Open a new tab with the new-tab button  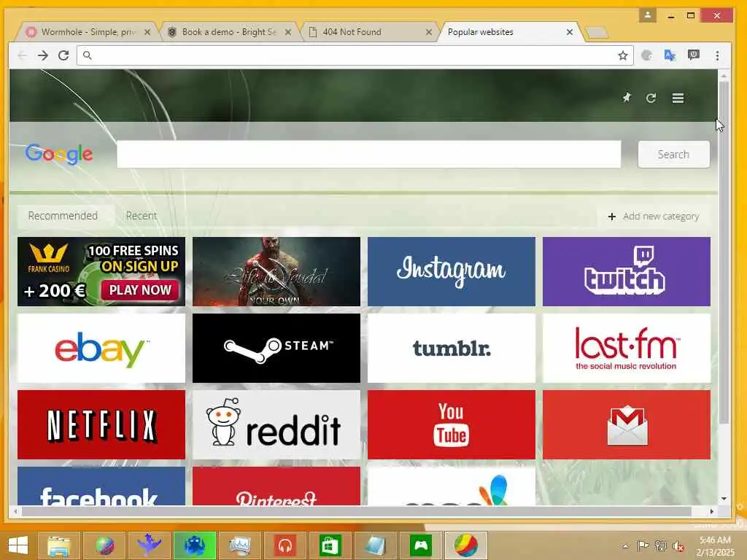[x=597, y=32]
